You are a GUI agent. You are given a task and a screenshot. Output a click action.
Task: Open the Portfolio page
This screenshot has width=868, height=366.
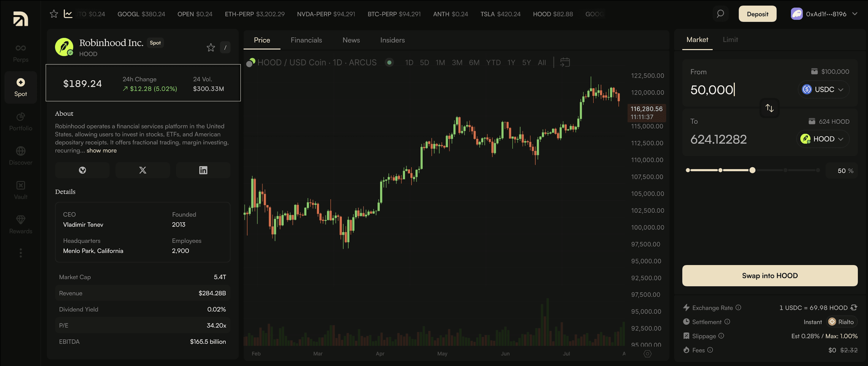pyautogui.click(x=20, y=122)
